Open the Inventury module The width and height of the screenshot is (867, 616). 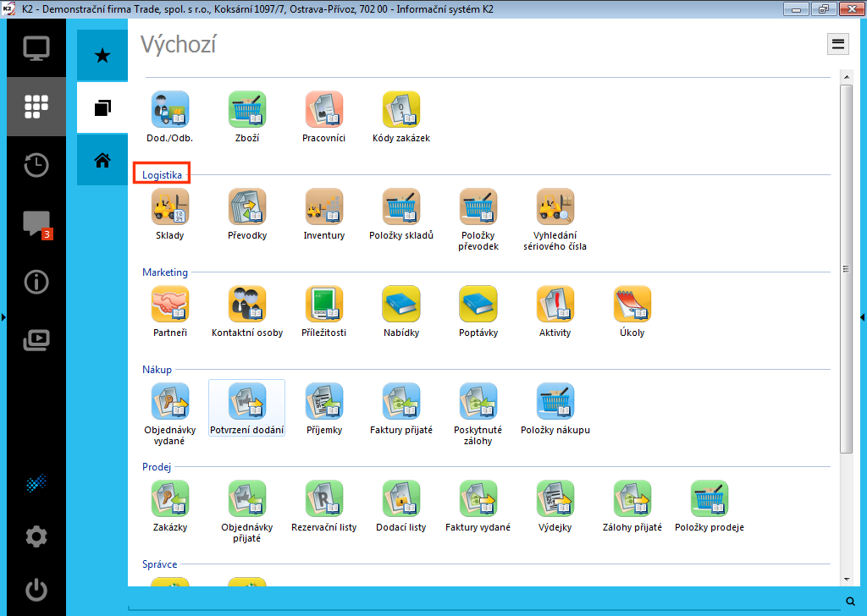[x=324, y=206]
